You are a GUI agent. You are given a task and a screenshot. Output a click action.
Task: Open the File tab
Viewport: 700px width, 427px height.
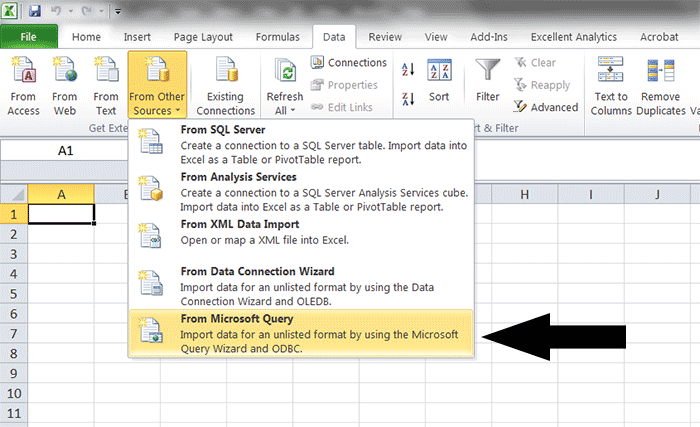click(x=29, y=37)
